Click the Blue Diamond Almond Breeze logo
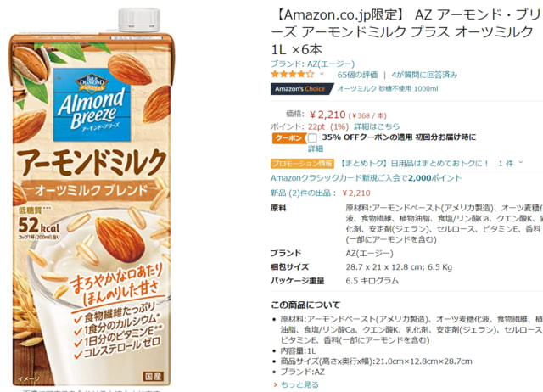 [x=92, y=105]
